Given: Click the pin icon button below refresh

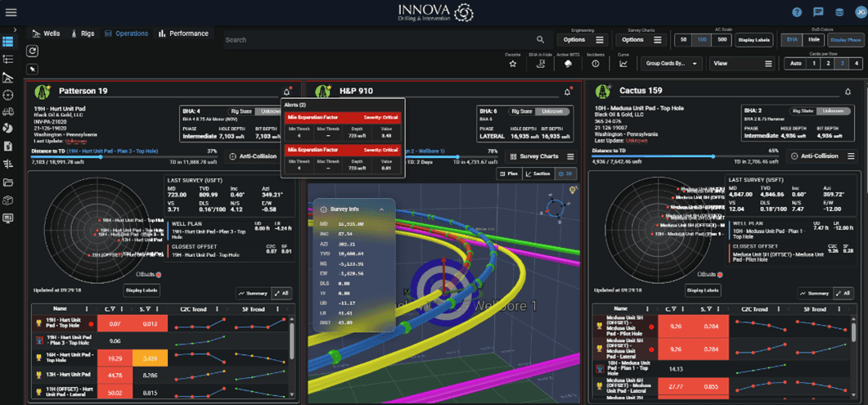Looking at the screenshot, I should [x=34, y=69].
